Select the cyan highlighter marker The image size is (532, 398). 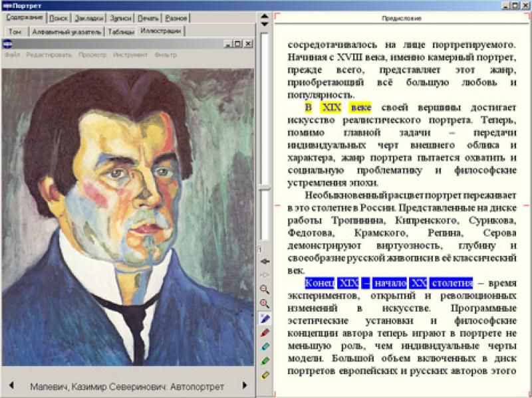(x=265, y=347)
